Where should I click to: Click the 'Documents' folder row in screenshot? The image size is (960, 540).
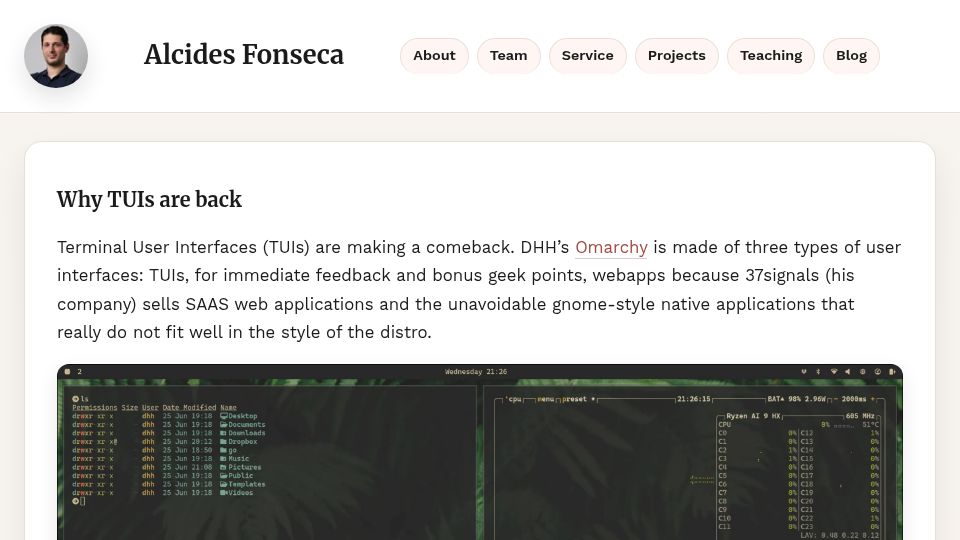click(x=168, y=424)
